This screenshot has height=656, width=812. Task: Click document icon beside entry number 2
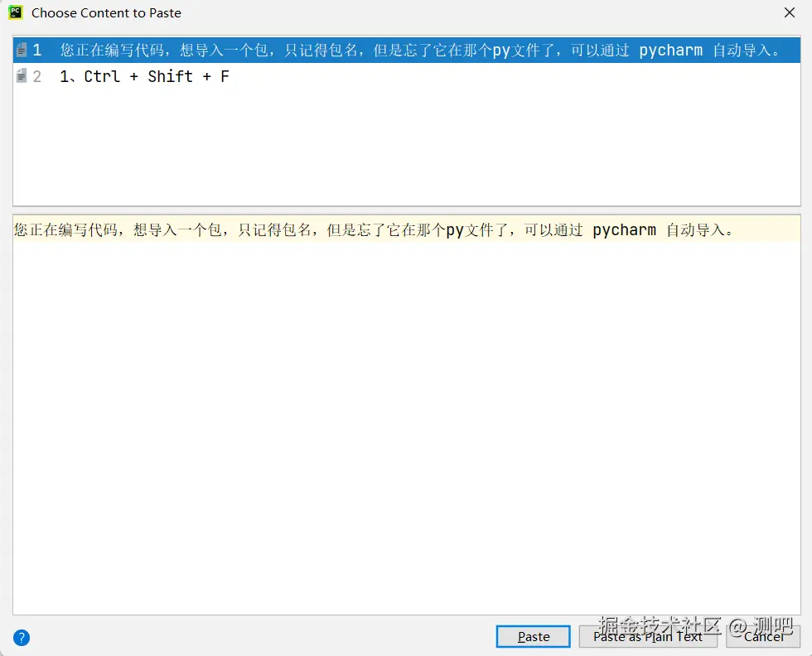[x=22, y=77]
